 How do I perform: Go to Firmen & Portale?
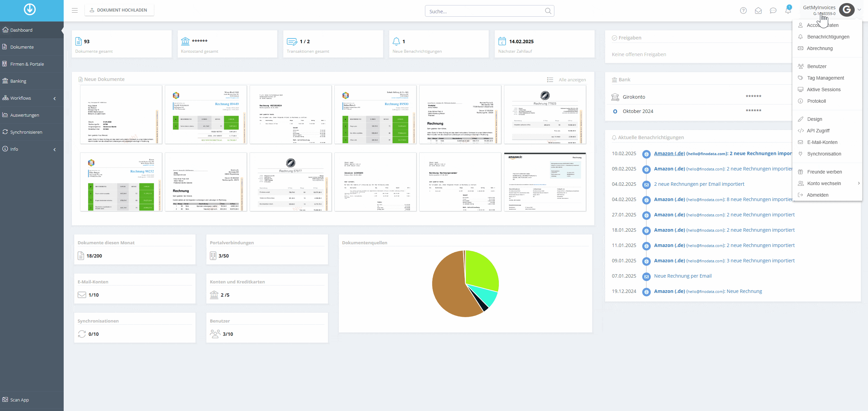pos(32,64)
